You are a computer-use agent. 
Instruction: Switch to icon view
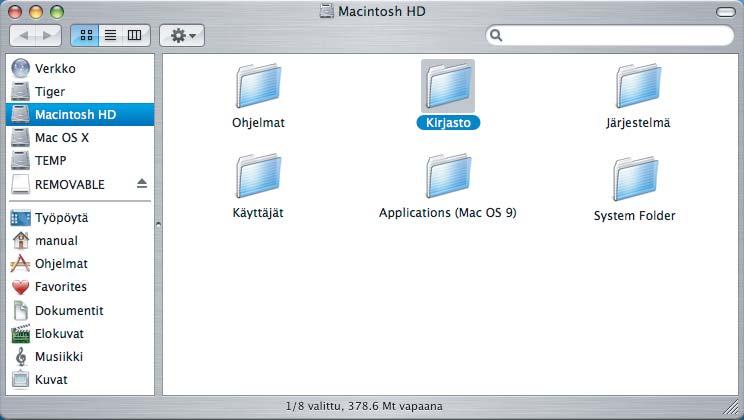[x=85, y=35]
